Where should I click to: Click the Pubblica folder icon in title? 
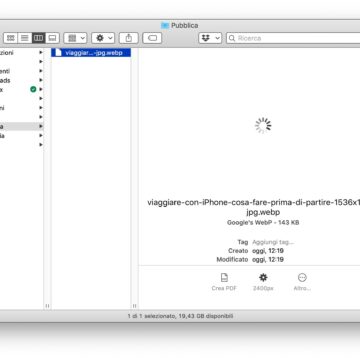coord(165,25)
